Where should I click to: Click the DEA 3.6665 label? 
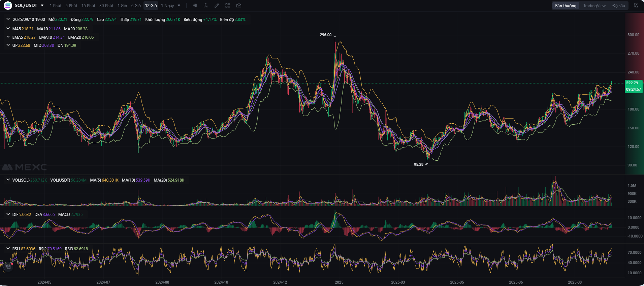[44, 215]
